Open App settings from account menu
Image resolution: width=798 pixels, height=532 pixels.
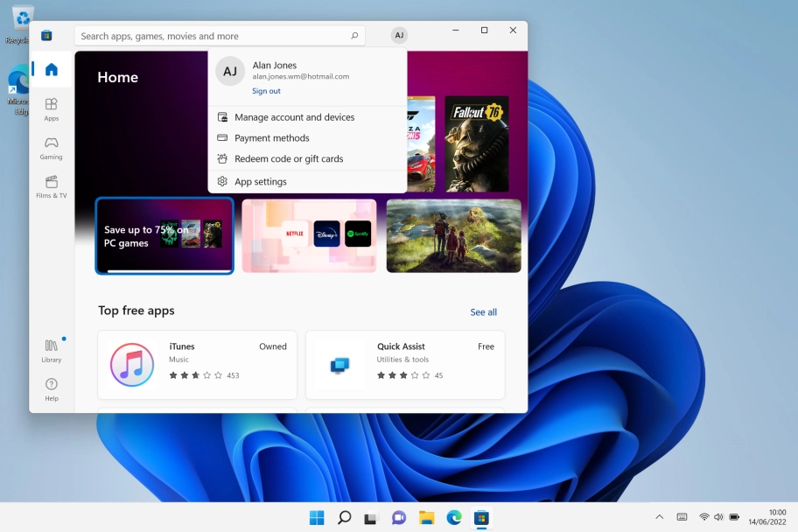coord(260,182)
